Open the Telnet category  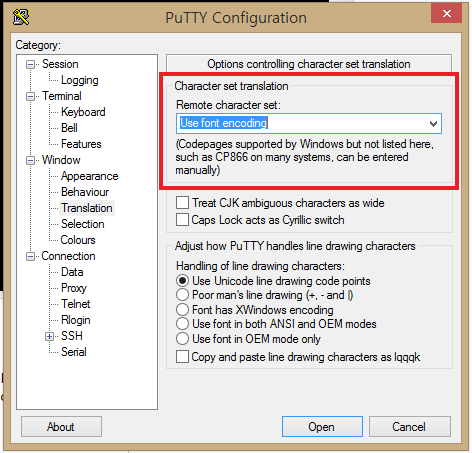pyautogui.click(x=75, y=304)
